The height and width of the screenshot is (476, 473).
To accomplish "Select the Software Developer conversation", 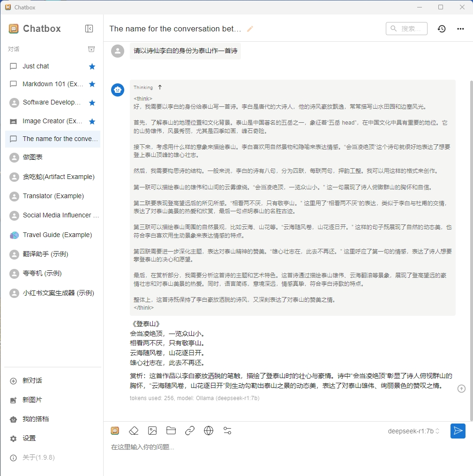I will (53, 103).
